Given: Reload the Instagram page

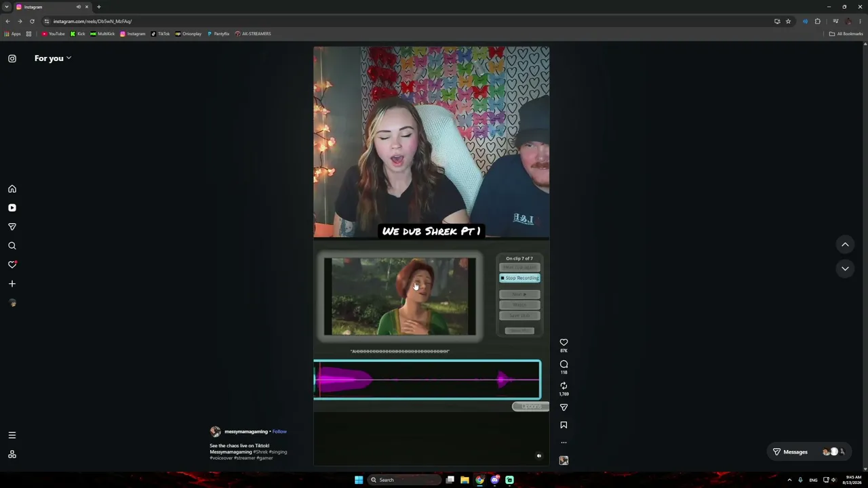Looking at the screenshot, I should click(32, 21).
